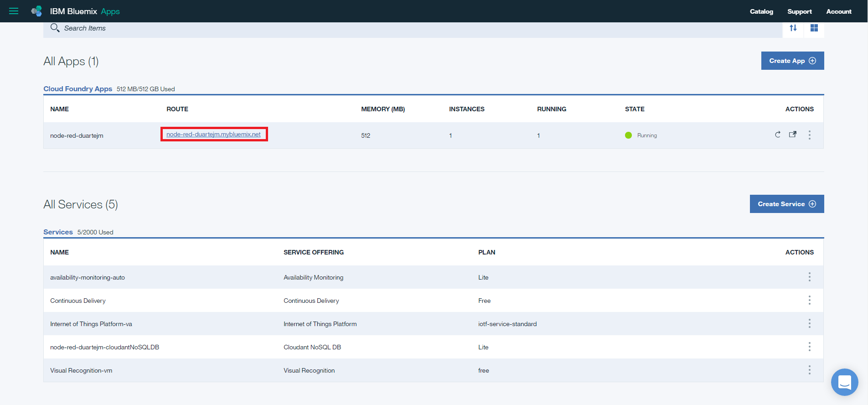Click the 5/2000 Used text
The width and height of the screenshot is (868, 405).
click(x=95, y=232)
